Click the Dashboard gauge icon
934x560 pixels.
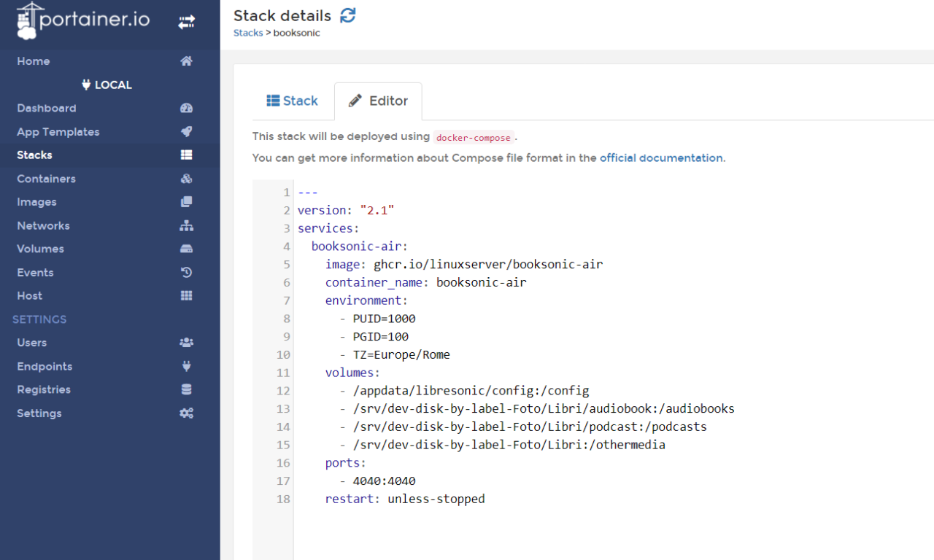[186, 108]
